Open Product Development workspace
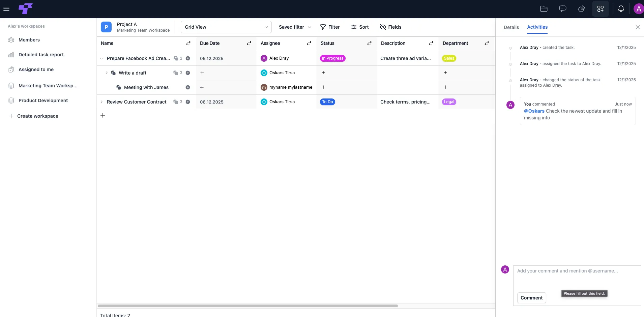Screen dimensions: 644x317 point(43,100)
